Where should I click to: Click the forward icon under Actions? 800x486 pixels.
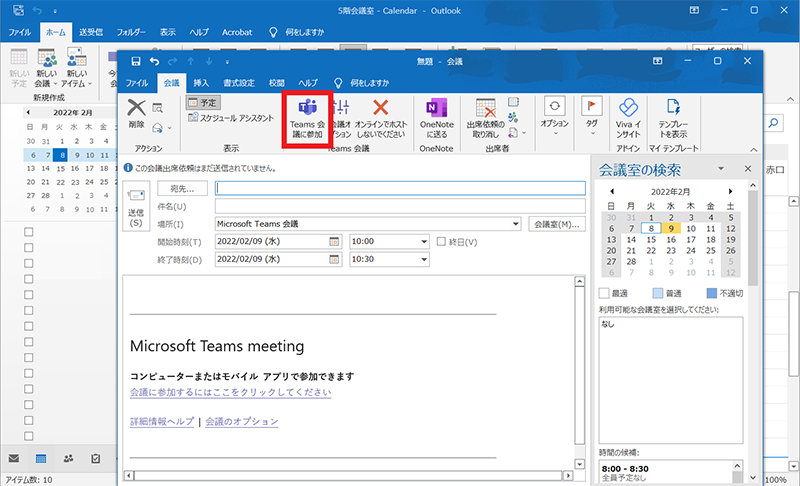(x=159, y=127)
